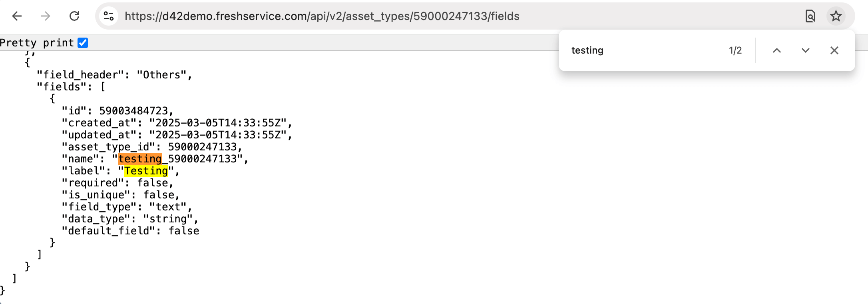Close the find bar with the X icon
This screenshot has height=304, width=868.
coord(834,50)
